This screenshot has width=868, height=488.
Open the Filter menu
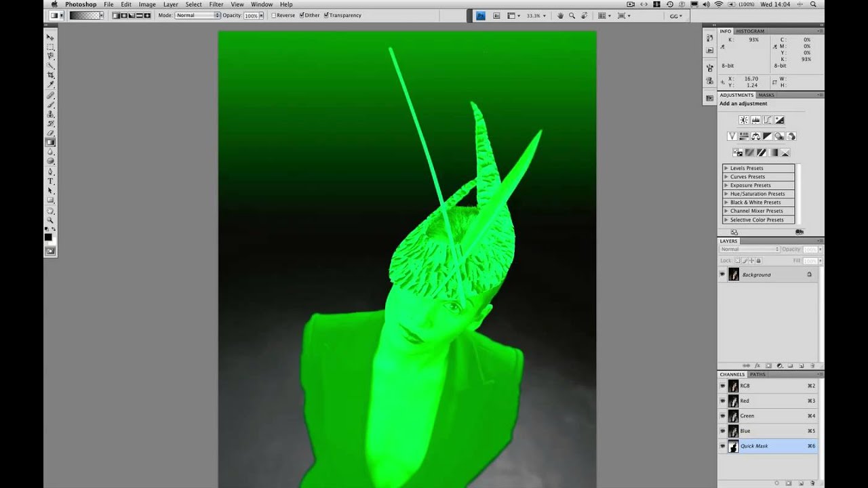click(216, 4)
